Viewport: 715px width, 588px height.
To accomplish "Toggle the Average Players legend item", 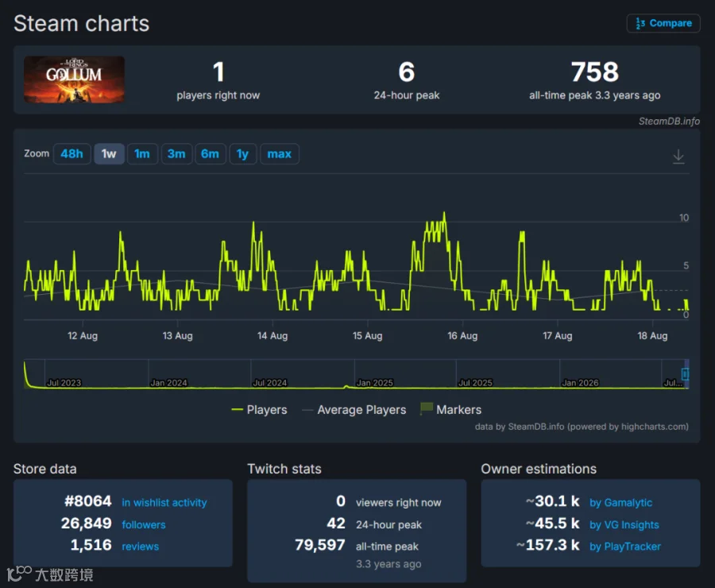I will pyautogui.click(x=354, y=410).
